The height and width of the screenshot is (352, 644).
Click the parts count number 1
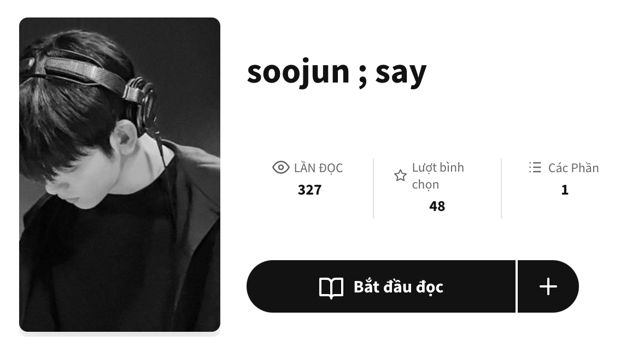565,190
